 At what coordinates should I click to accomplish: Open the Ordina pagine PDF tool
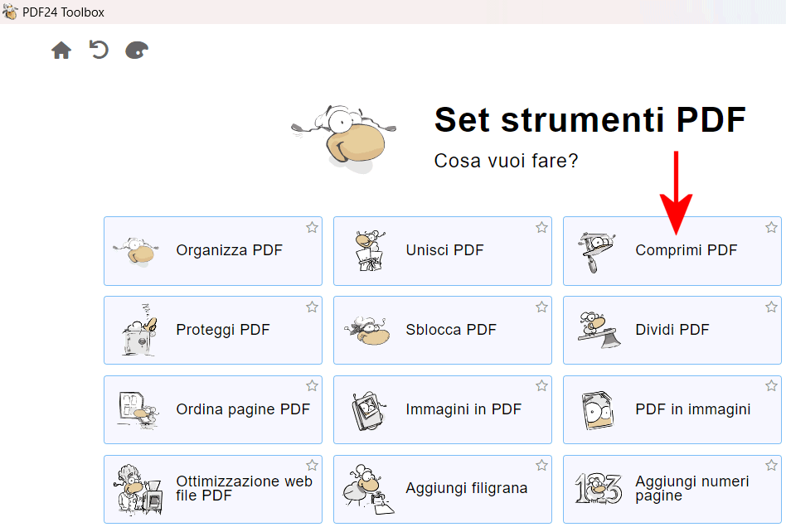pyautogui.click(x=213, y=409)
